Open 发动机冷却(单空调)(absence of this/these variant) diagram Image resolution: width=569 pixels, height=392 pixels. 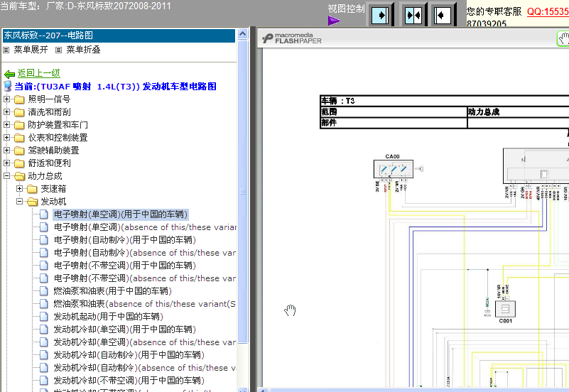145,342
